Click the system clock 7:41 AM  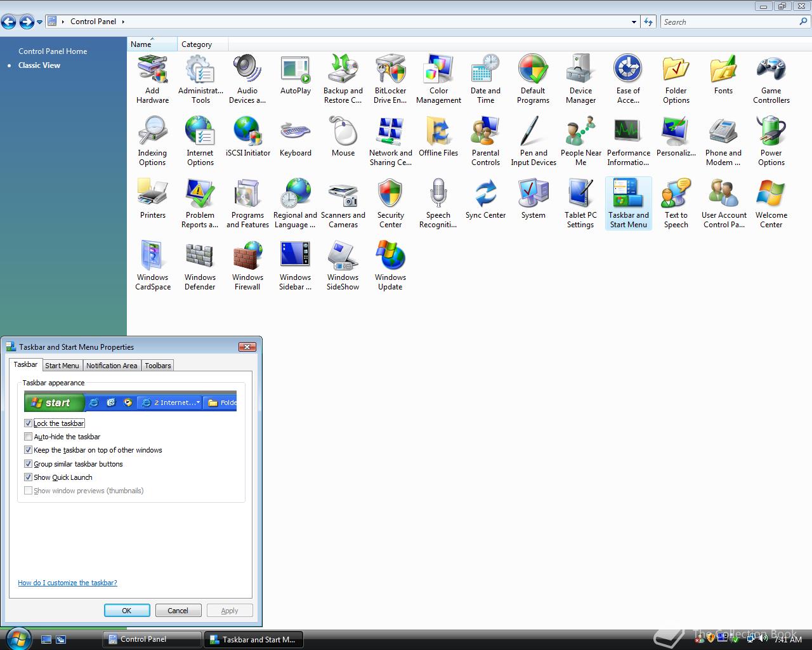tap(788, 640)
